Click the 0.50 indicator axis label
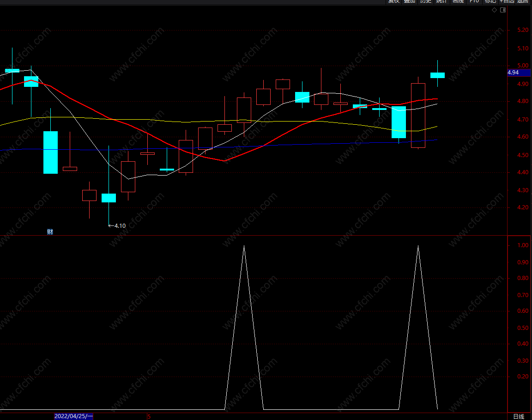This screenshot has width=532, height=420. pyautogui.click(x=523, y=328)
